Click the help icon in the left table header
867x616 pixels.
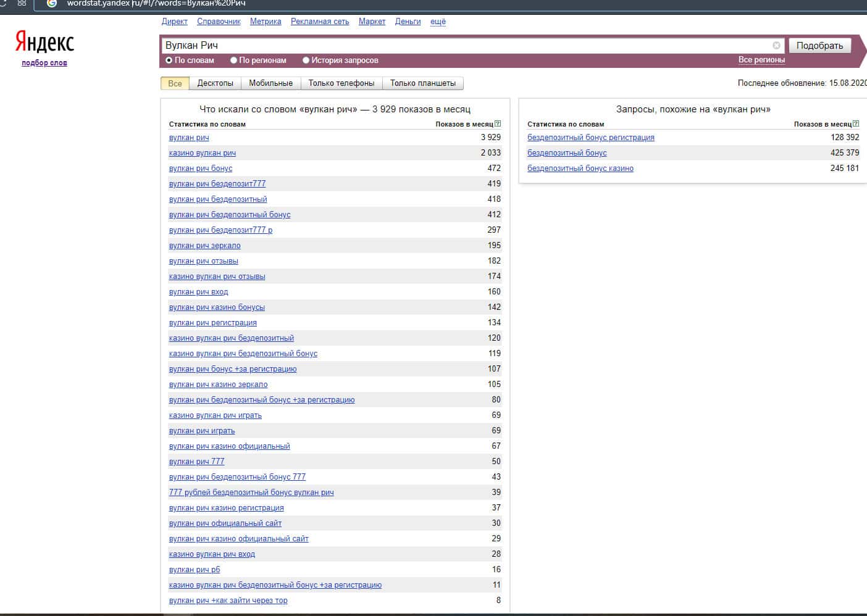tap(498, 123)
